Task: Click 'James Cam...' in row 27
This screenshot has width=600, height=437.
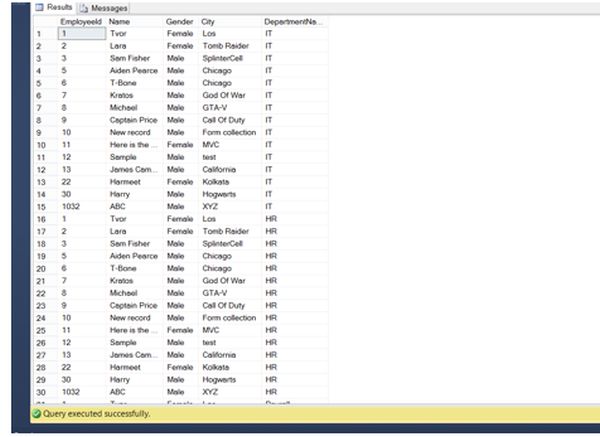Action: (x=134, y=355)
